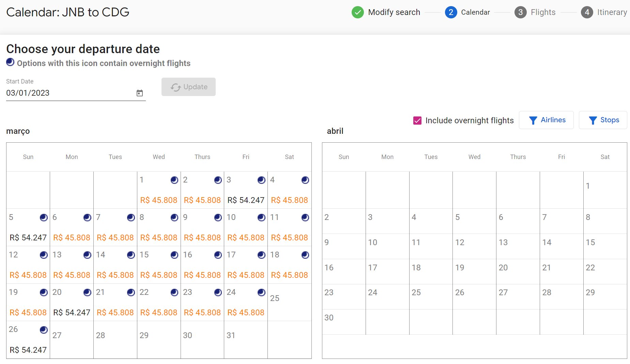Viewport: 630px width, 364px height.
Task: Select March 3 priced R$ 54.247
Action: click(246, 190)
